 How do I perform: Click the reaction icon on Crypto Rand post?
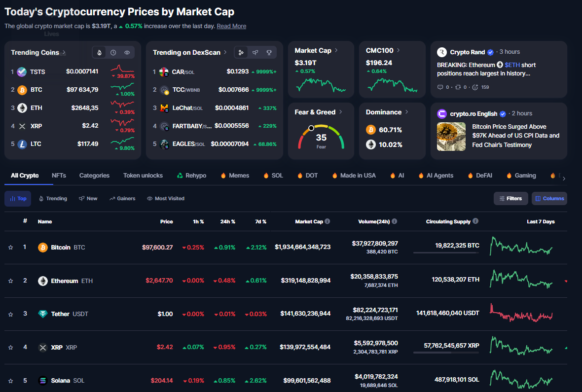[475, 87]
